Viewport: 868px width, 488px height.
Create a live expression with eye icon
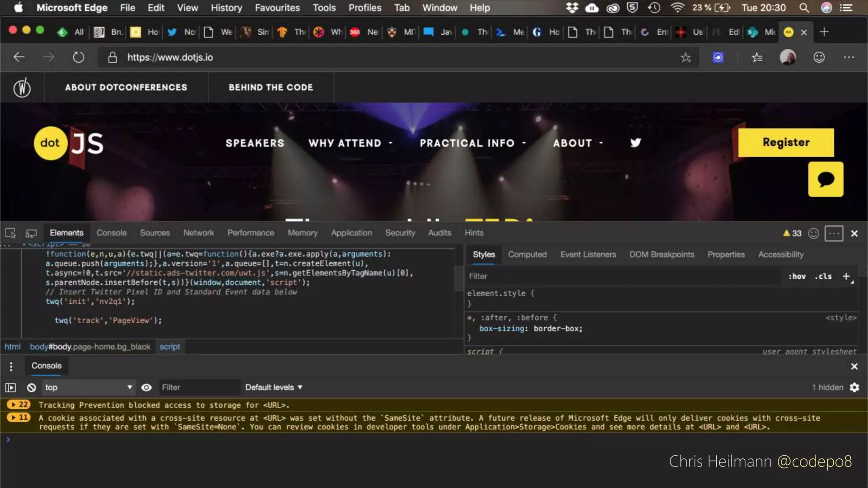click(146, 387)
